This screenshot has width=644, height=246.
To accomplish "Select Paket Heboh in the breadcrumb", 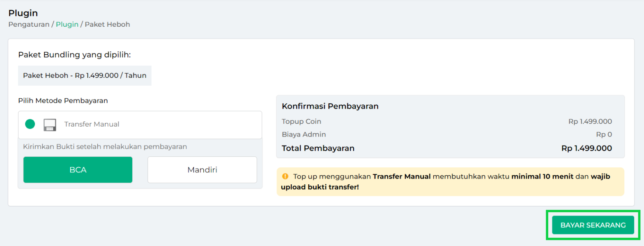I will tap(107, 24).
